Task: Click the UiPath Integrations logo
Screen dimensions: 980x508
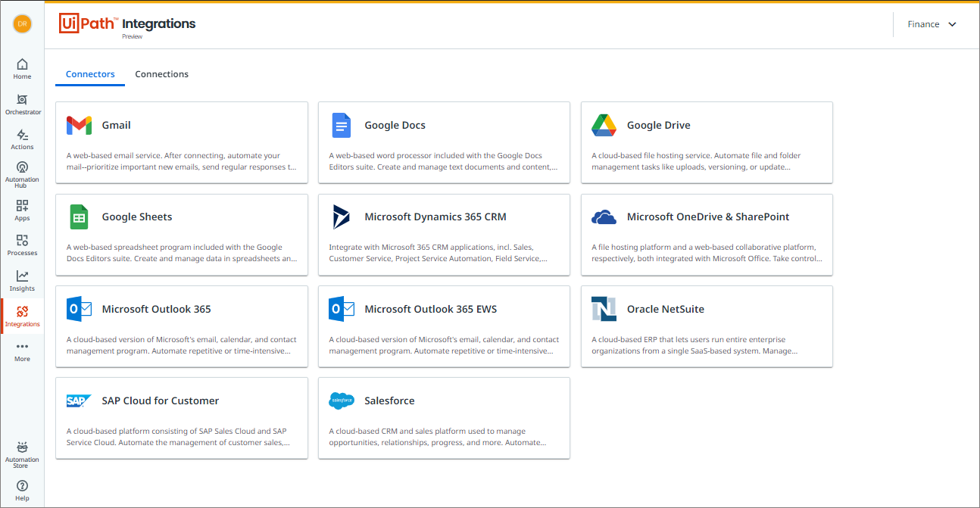Action: tap(127, 25)
